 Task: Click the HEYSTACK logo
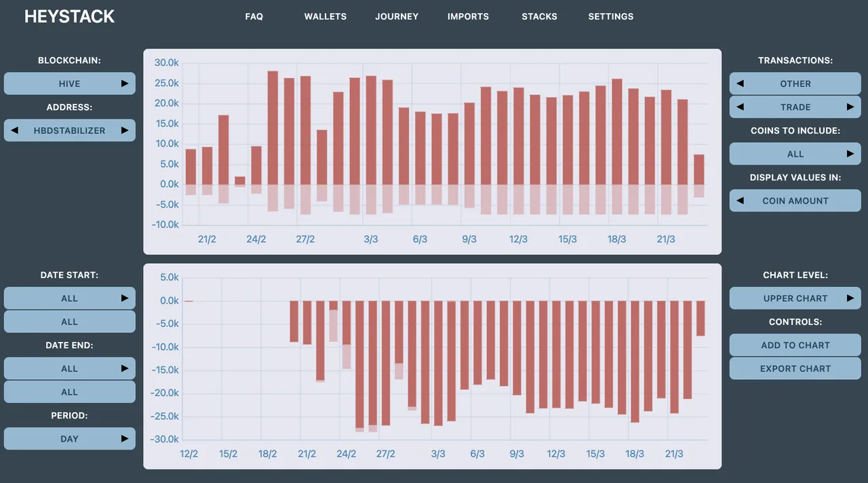[x=70, y=16]
